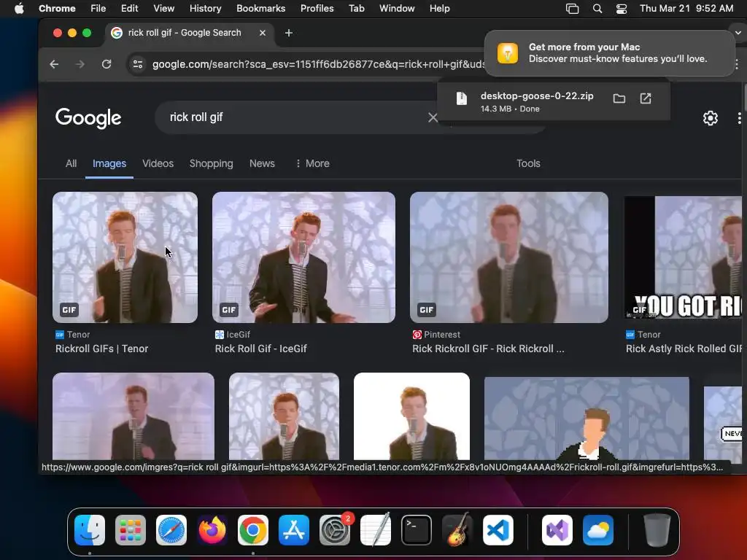The image size is (747, 560).
Task: Open the View menu
Action: (x=163, y=8)
